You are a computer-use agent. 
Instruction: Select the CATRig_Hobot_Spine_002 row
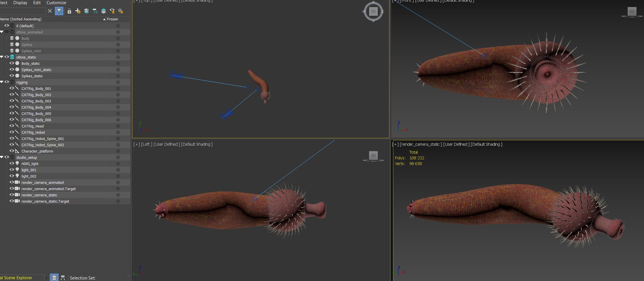click(x=43, y=145)
